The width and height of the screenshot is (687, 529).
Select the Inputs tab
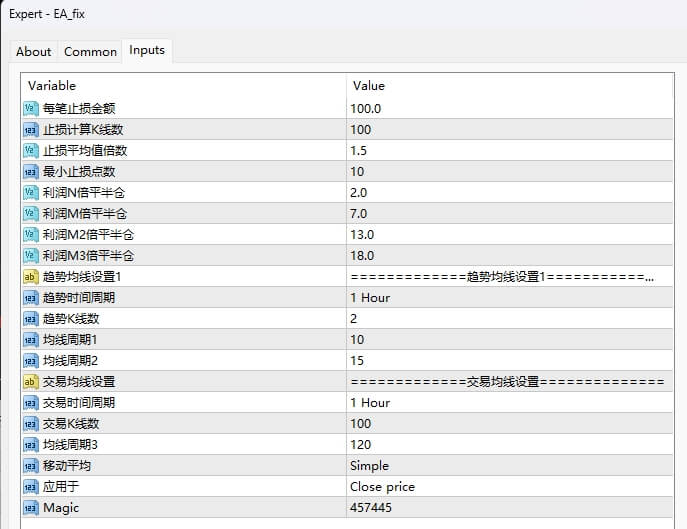(x=147, y=50)
